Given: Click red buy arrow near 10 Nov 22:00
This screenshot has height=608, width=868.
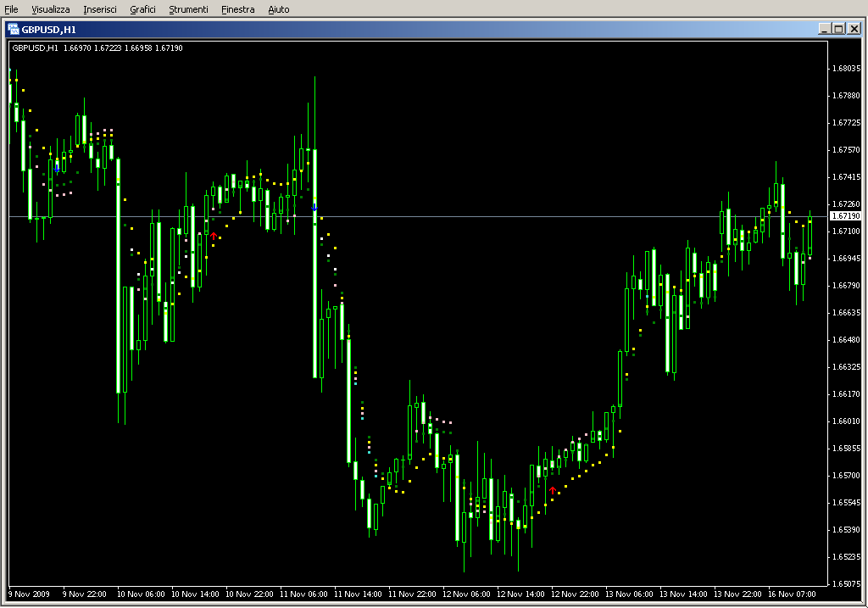Looking at the screenshot, I should [214, 235].
